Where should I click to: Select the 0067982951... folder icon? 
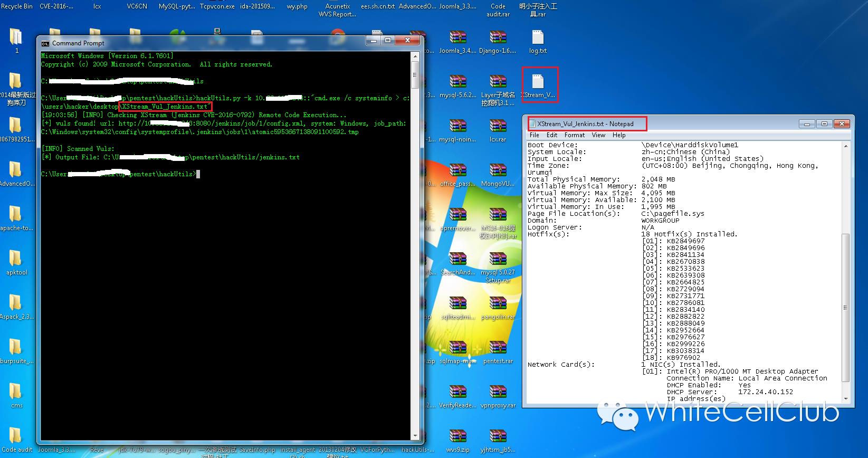point(16,130)
